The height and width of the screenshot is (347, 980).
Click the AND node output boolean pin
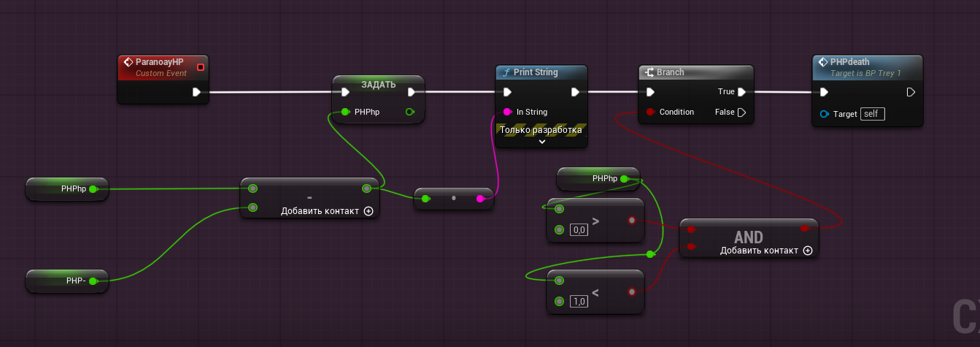click(804, 229)
